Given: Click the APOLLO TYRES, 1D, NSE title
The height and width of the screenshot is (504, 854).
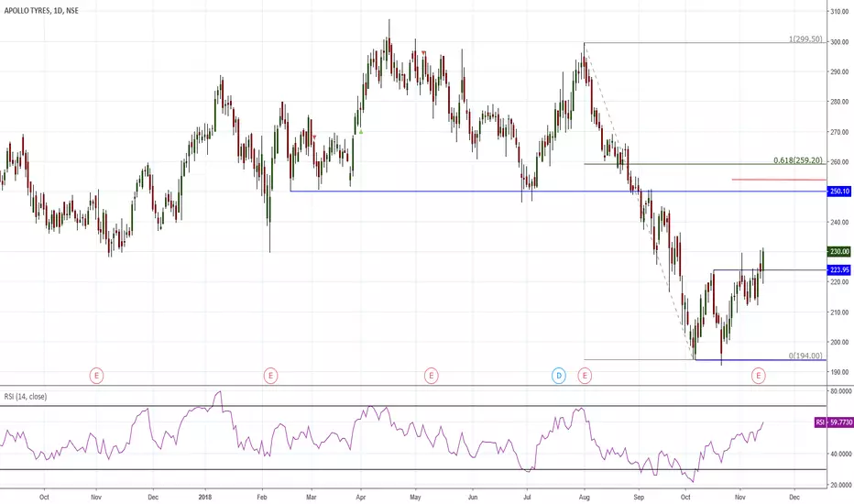Looking at the screenshot, I should (41, 10).
